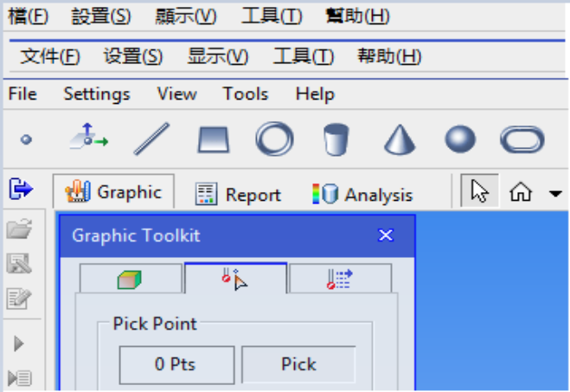Click the home view icon
This screenshot has width=570, height=392.
tap(521, 191)
